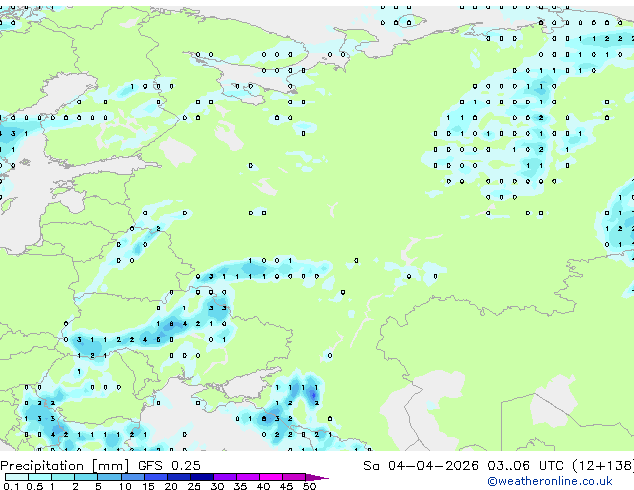This screenshot has height=490, width=634.
Task: Click the '0.1' legend value
Action: pyautogui.click(x=11, y=486)
